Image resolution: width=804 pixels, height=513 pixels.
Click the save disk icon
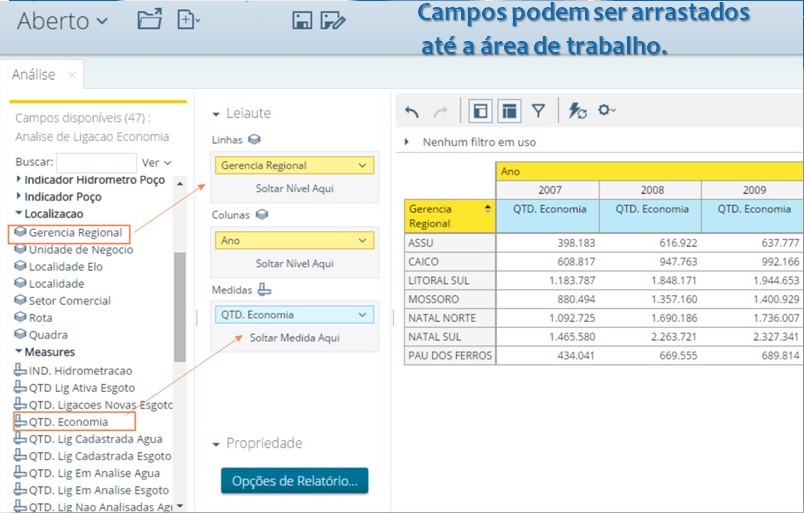pos(302,20)
